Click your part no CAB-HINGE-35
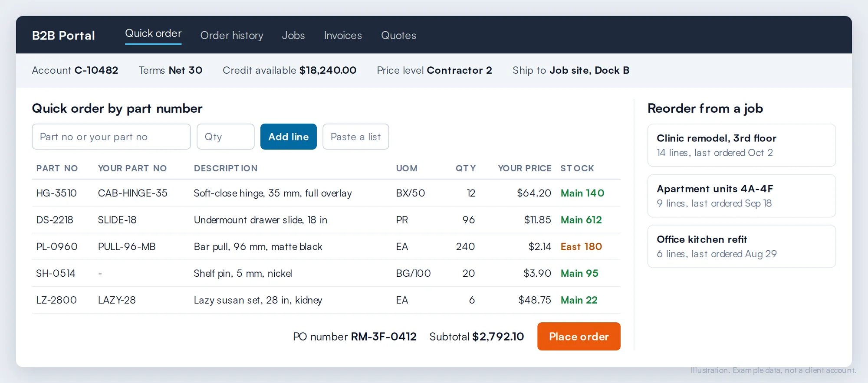This screenshot has width=868, height=383. coord(133,193)
